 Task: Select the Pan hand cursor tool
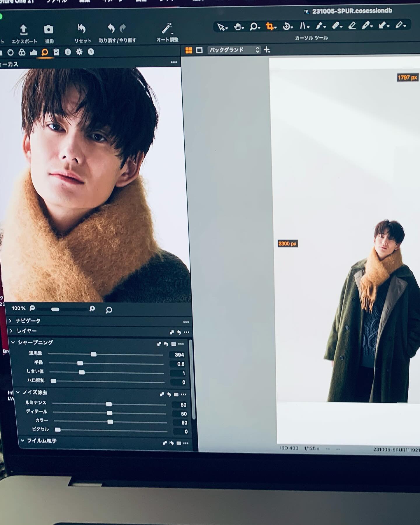point(238,27)
